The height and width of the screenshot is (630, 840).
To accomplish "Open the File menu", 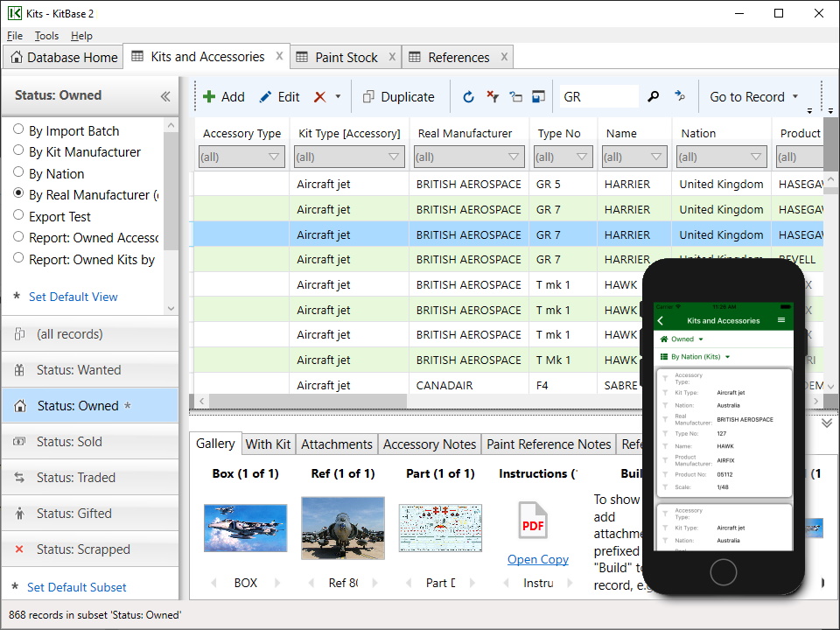I will (x=15, y=36).
